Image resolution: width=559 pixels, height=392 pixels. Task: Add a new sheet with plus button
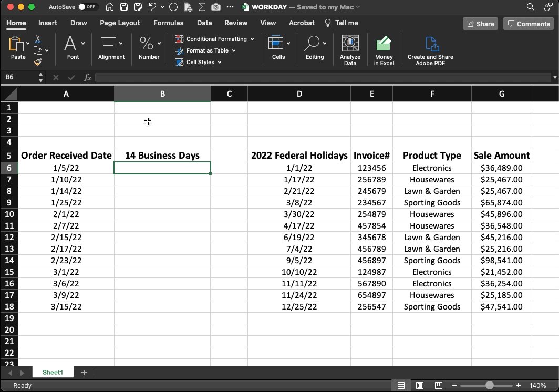pos(84,373)
